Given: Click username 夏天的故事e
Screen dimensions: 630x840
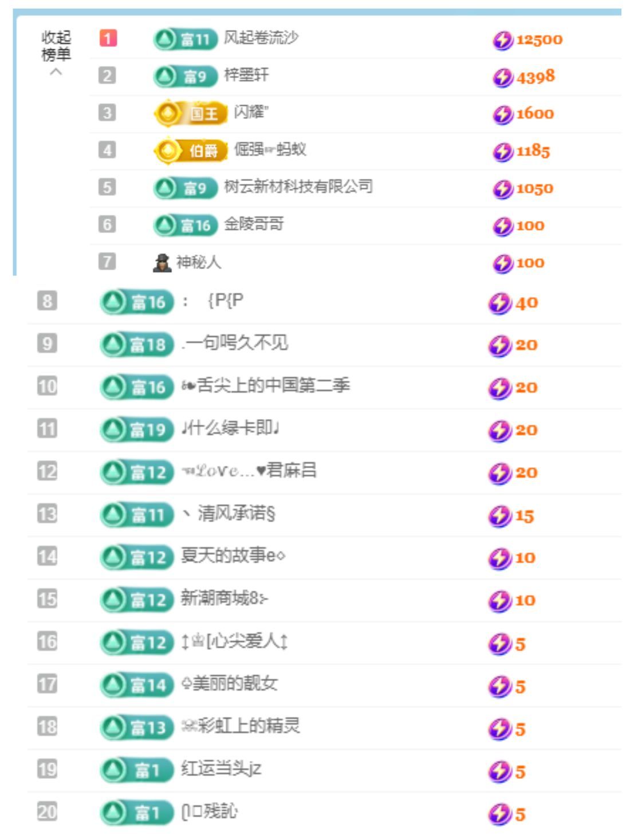Looking at the screenshot, I should click(x=233, y=555).
